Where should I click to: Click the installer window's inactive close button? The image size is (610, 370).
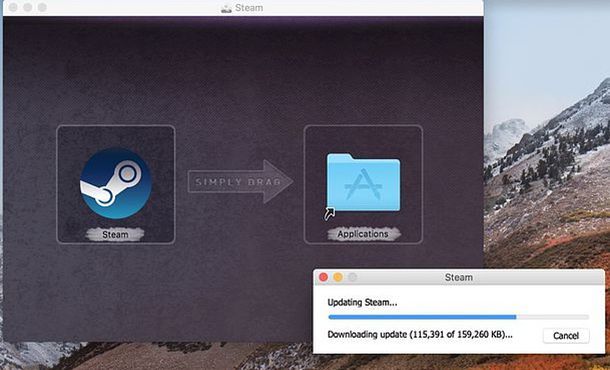tap(13, 7)
